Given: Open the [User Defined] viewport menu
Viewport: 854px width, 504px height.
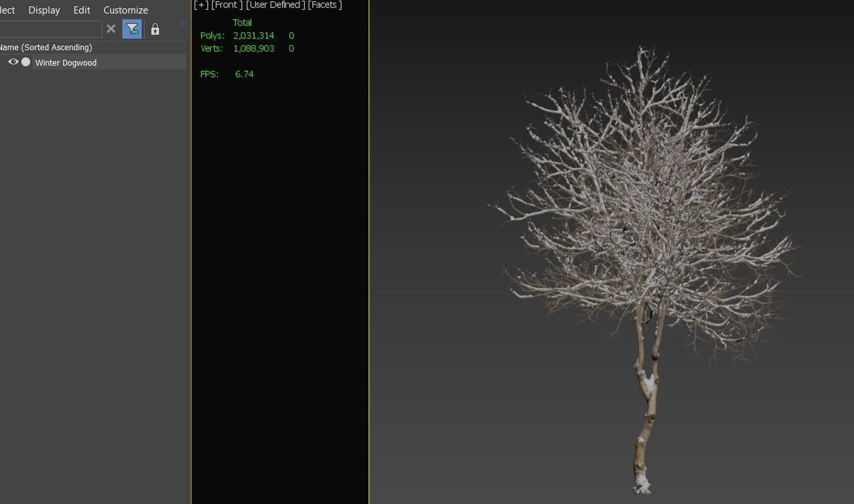Looking at the screenshot, I should [x=276, y=5].
